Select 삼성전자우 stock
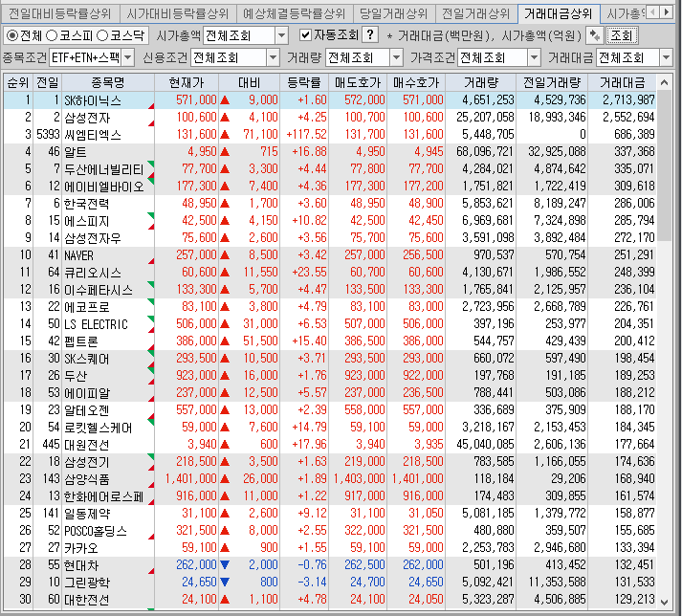Image resolution: width=682 pixels, height=616 pixels. point(93,238)
